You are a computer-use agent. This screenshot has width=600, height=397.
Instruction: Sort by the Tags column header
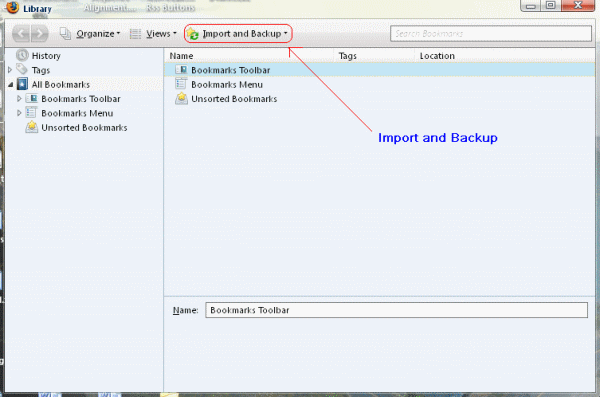pos(374,56)
